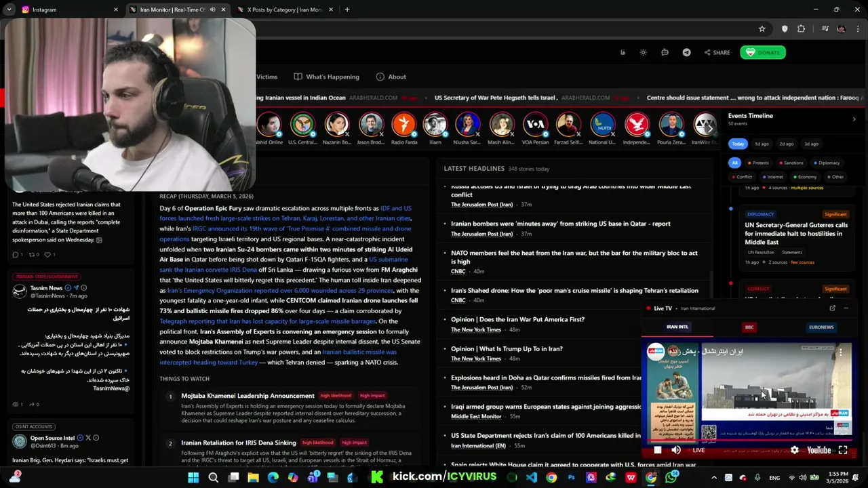Open the video's three-dot more options
868x488 pixels.
point(840,352)
